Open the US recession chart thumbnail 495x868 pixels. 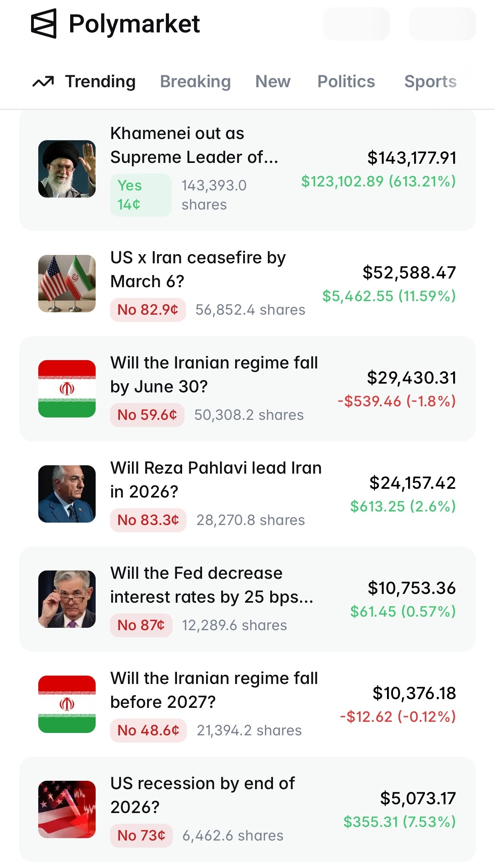pos(67,809)
